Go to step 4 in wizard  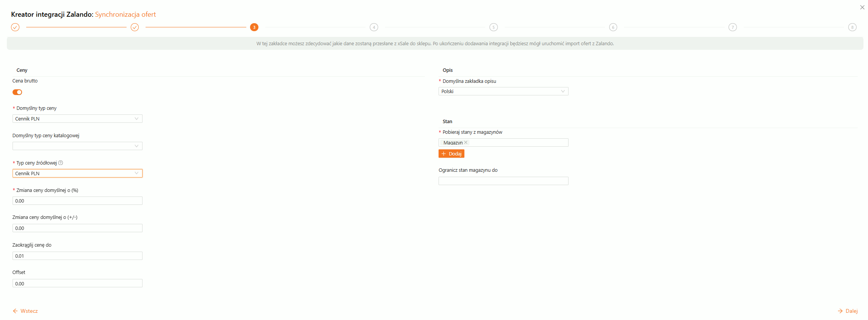(x=374, y=27)
